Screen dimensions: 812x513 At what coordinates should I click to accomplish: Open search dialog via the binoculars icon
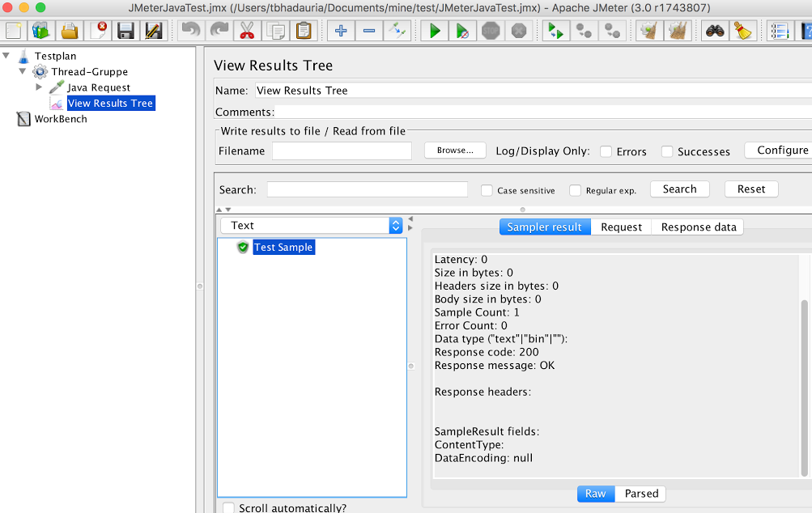click(713, 31)
